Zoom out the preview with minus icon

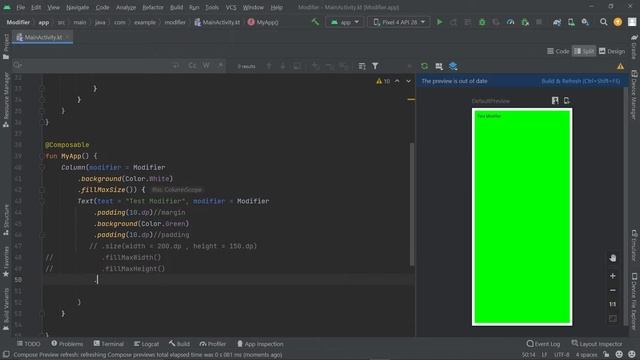coord(613,290)
